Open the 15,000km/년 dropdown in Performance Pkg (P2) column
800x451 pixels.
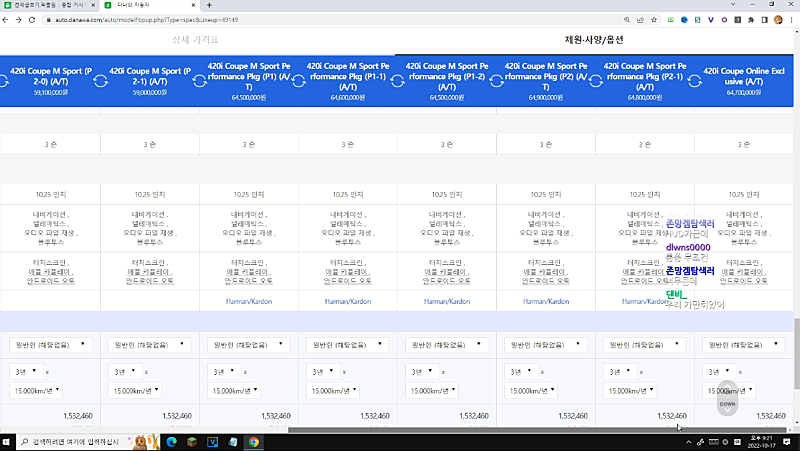tap(531, 391)
